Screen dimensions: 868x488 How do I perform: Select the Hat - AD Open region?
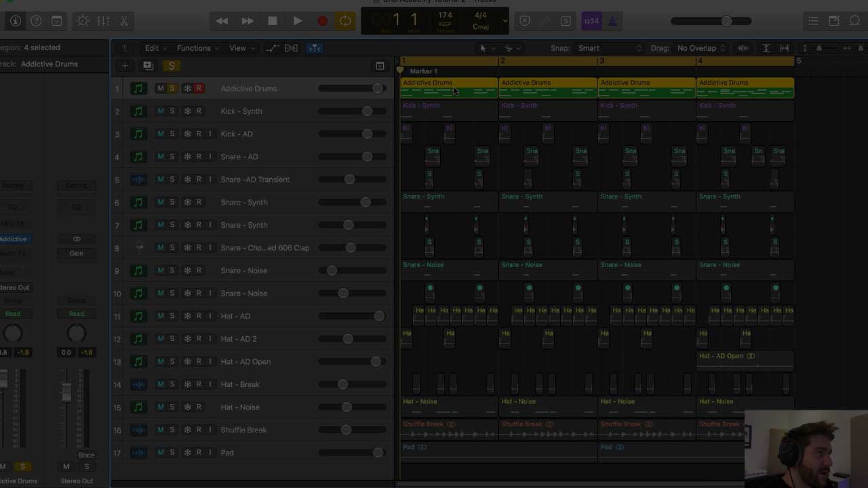pyautogui.click(x=745, y=361)
